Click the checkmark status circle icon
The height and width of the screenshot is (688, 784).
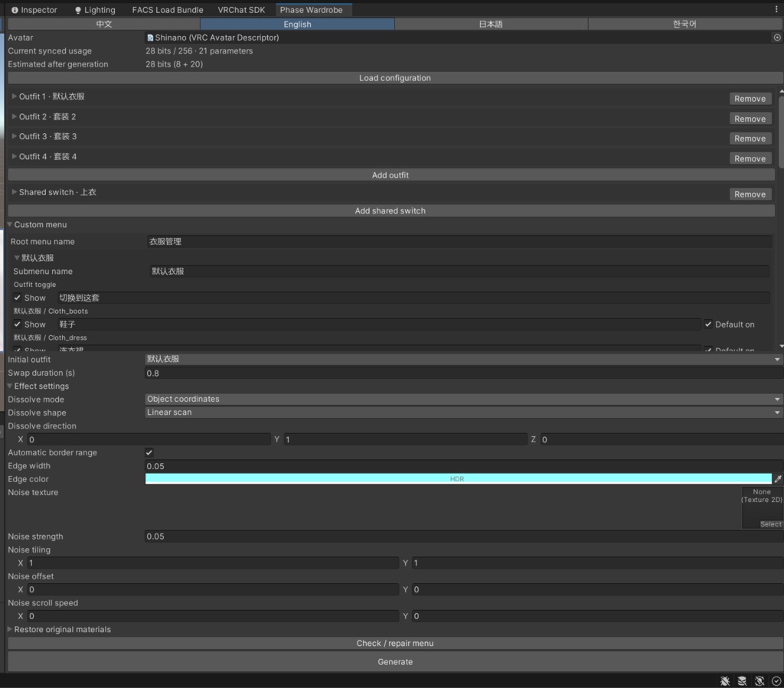776,680
